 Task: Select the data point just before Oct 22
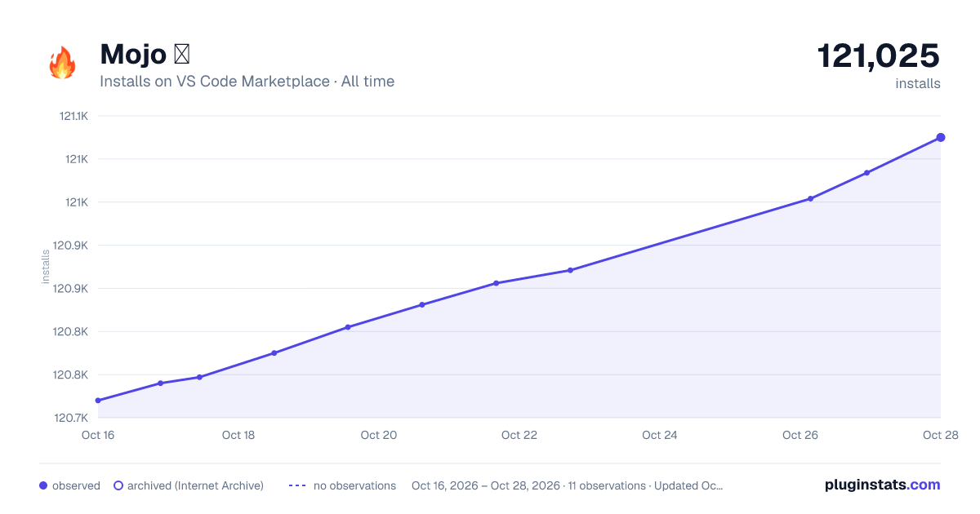coord(496,283)
